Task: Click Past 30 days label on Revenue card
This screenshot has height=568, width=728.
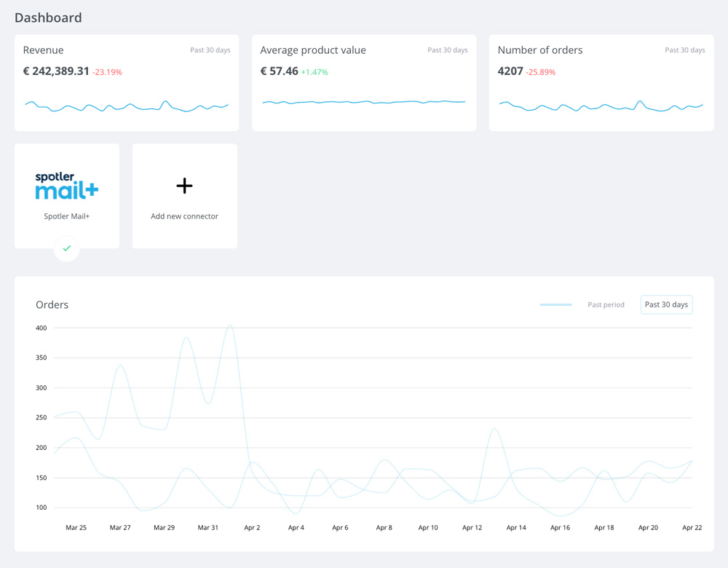Action: (x=210, y=50)
